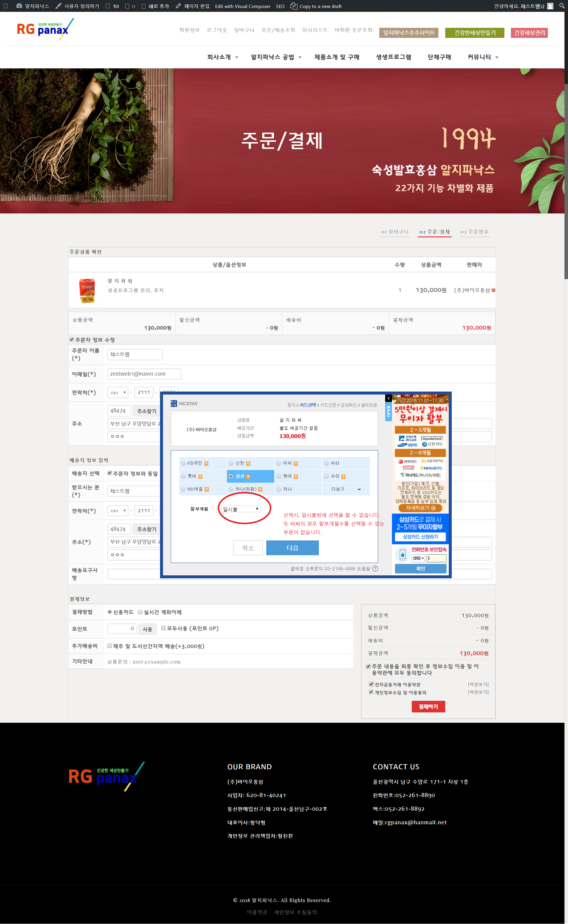The width and height of the screenshot is (568, 924).
Task: Open the 할부개월 dropdown showing 일시불
Action: [x=241, y=509]
